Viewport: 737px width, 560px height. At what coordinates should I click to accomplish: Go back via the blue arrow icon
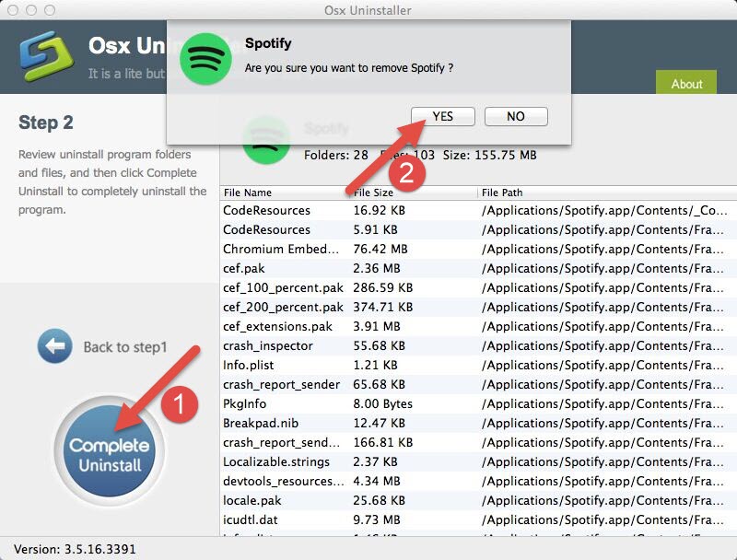click(x=55, y=346)
